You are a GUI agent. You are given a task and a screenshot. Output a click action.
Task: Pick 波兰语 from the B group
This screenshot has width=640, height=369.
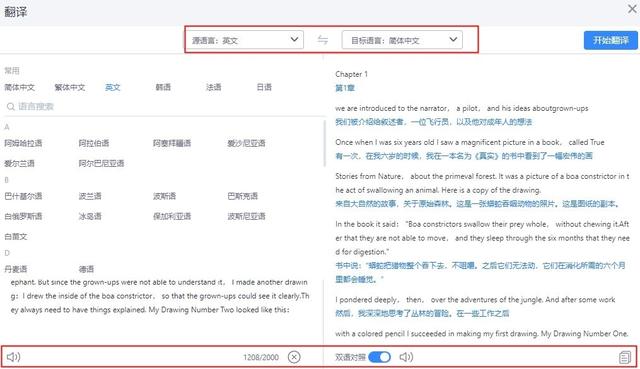[x=90, y=196]
